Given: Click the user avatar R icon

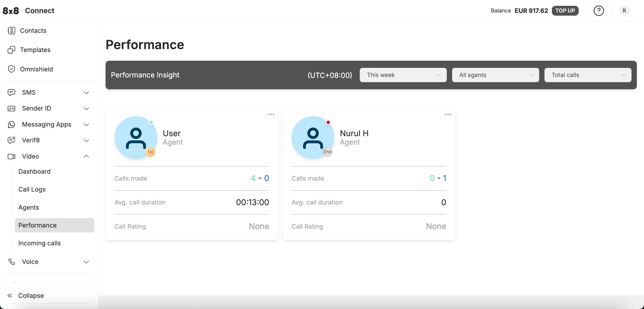Looking at the screenshot, I should pos(624,11).
